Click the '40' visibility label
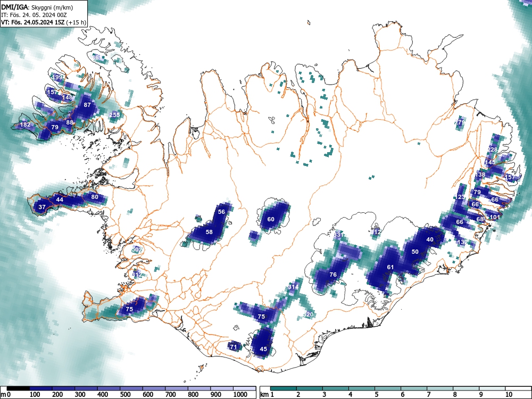Screen dimensions: 532x399 point(430,239)
